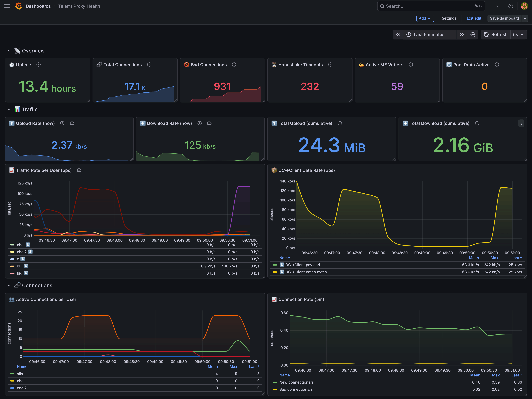Viewport: 532px width, 399px height.
Task: Open the help question mark icon
Action: tap(511, 6)
